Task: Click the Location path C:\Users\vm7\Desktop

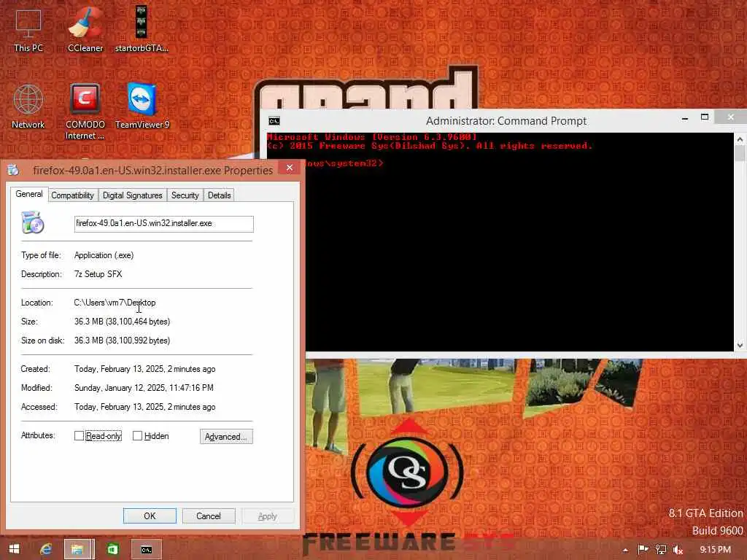Action: click(115, 303)
